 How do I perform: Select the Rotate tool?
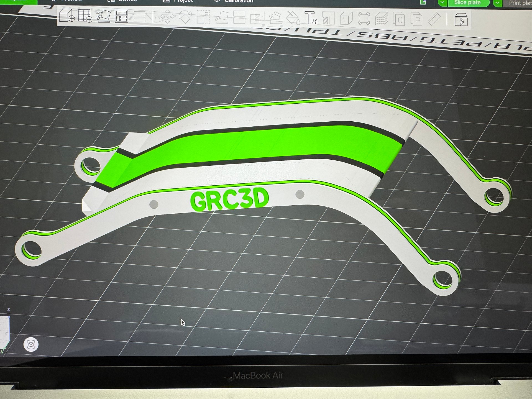[185, 17]
